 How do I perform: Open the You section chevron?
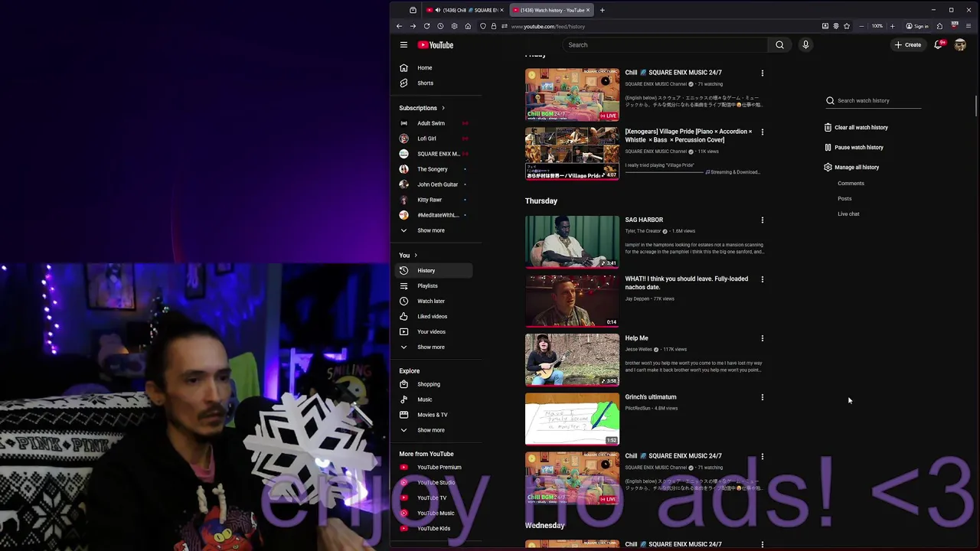click(416, 255)
